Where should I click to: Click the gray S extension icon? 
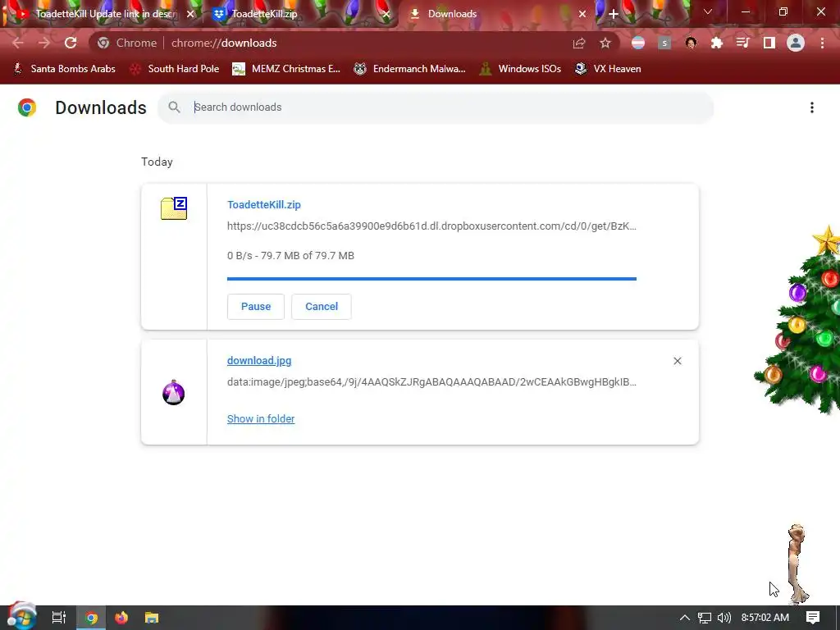point(664,43)
